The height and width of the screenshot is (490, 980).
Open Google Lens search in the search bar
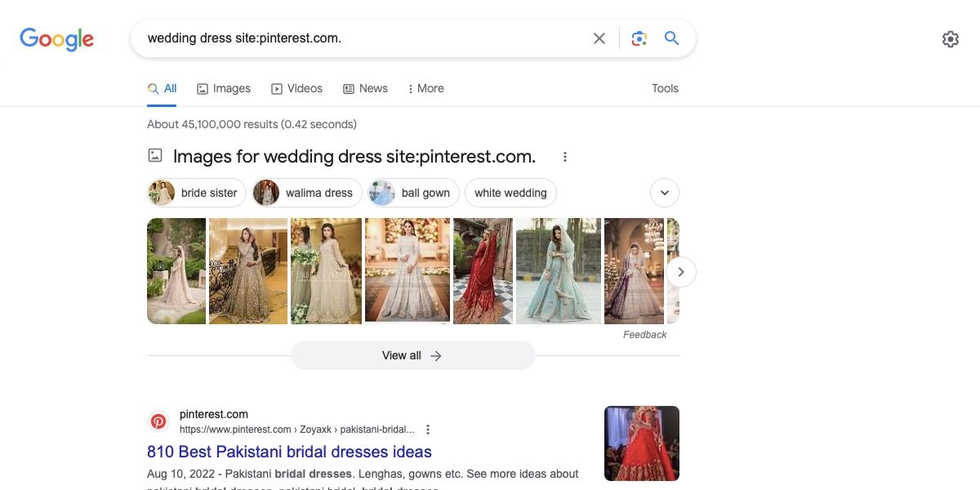click(639, 38)
